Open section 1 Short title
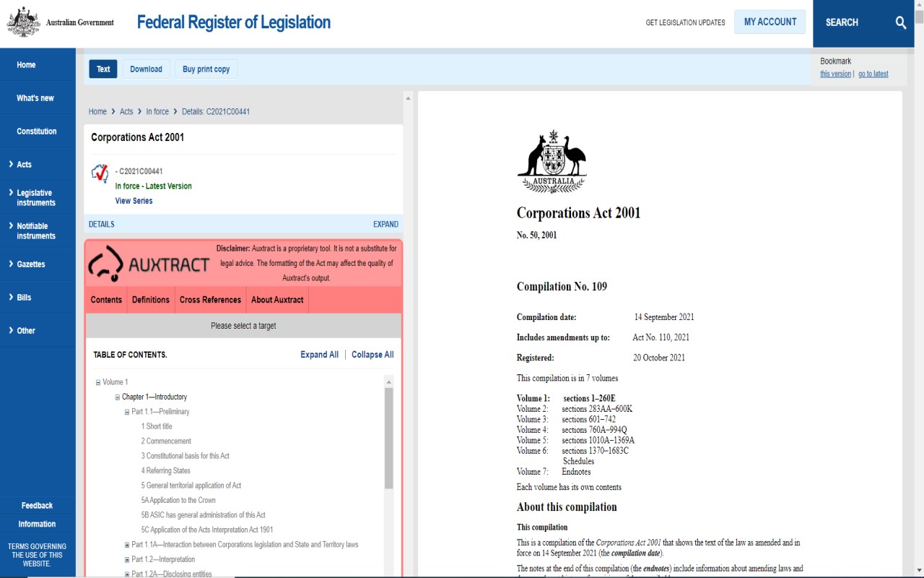This screenshot has height=578, width=924. pyautogui.click(x=157, y=426)
